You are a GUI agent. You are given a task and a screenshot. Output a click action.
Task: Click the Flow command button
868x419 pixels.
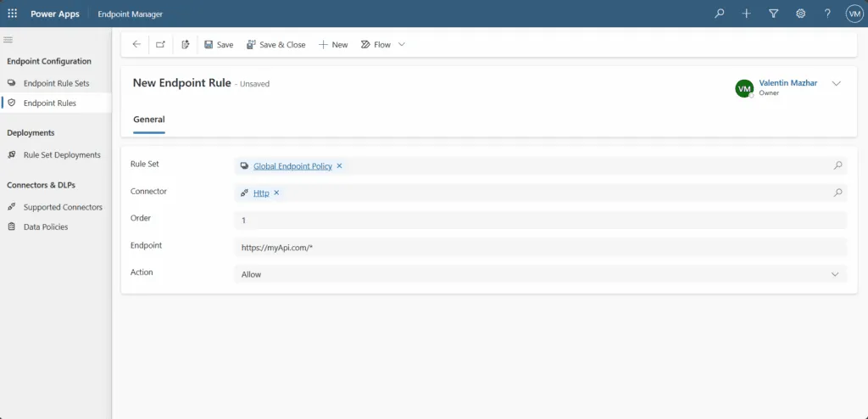pyautogui.click(x=376, y=44)
